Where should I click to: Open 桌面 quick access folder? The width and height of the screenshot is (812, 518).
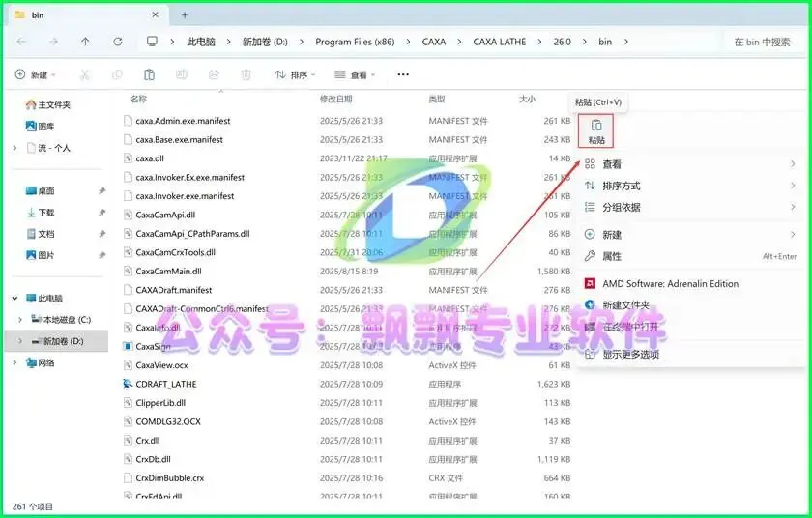tap(40, 191)
